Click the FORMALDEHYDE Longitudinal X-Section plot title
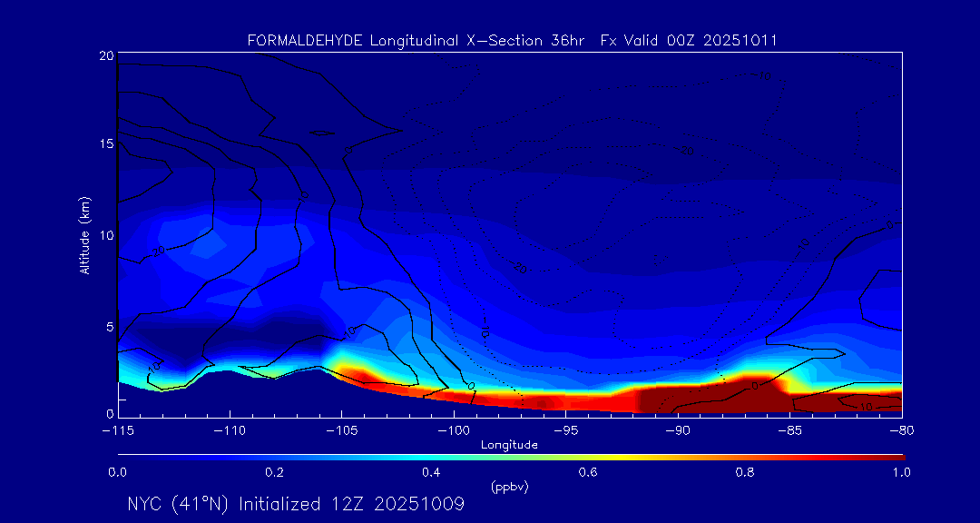 point(512,41)
